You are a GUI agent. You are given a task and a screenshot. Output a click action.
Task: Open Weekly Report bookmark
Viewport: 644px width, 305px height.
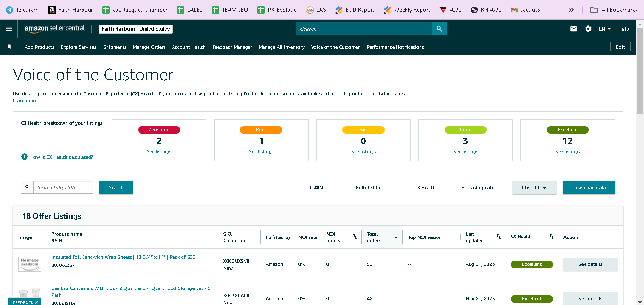407,9
